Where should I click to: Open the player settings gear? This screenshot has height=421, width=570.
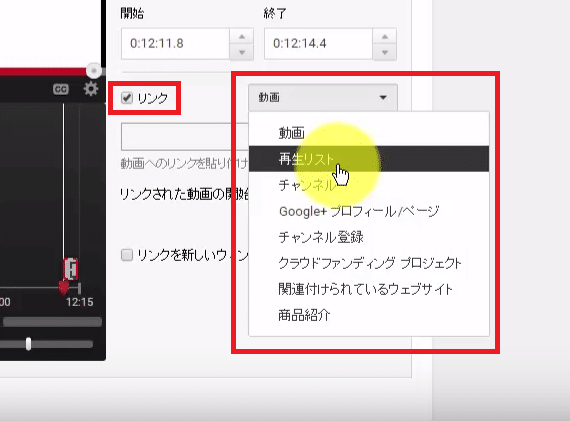(x=91, y=89)
